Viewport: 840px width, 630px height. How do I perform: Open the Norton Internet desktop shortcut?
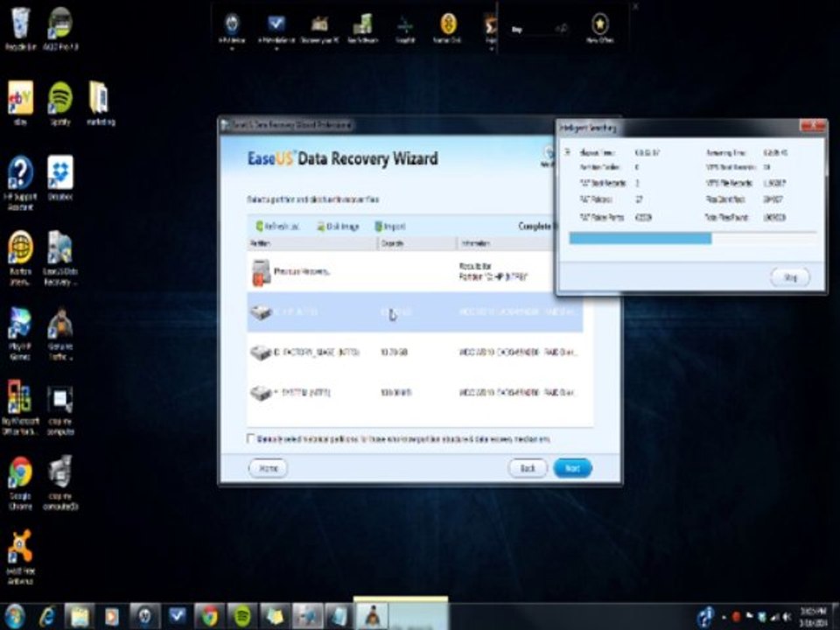[x=20, y=257]
